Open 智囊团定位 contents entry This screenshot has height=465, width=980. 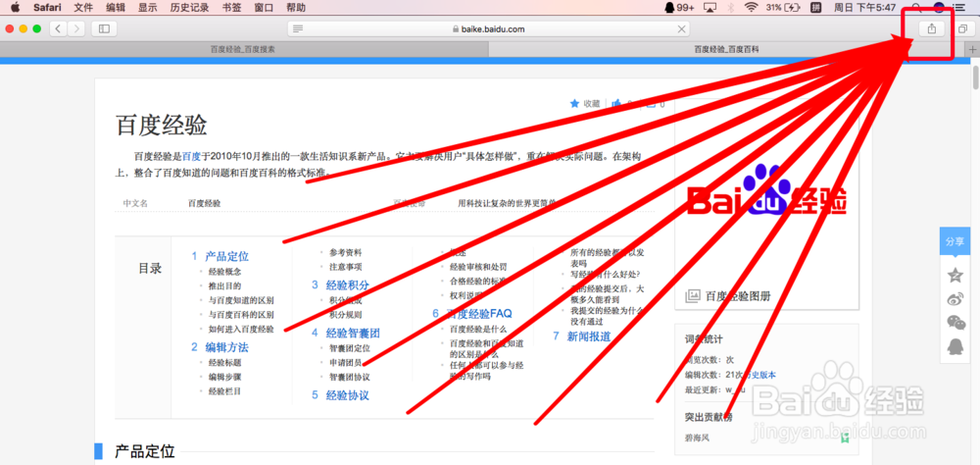(350, 348)
